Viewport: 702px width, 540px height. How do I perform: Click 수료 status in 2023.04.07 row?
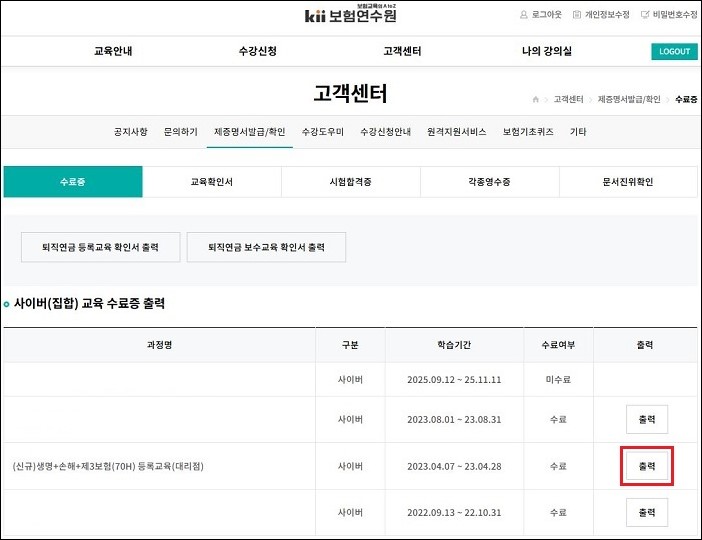pos(558,467)
